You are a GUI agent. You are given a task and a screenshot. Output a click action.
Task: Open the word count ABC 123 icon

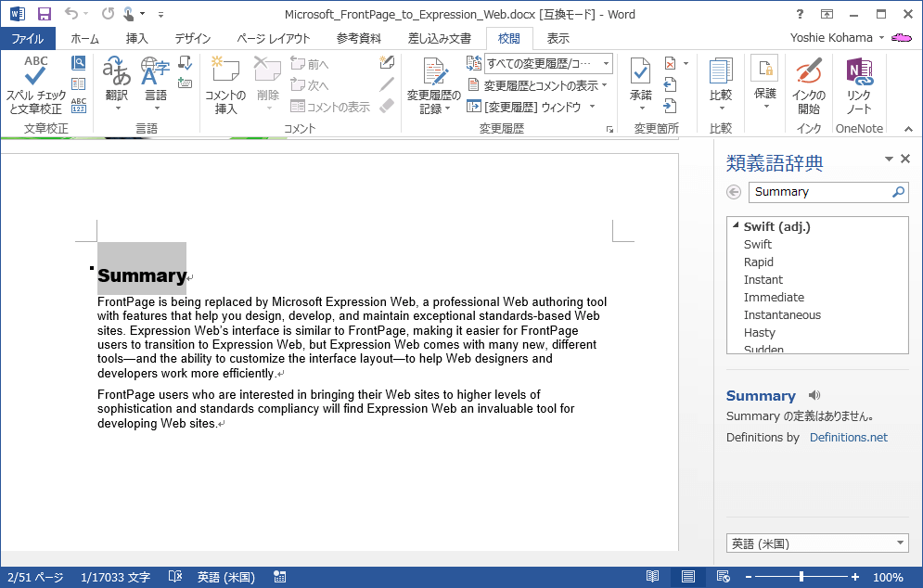pos(78,106)
